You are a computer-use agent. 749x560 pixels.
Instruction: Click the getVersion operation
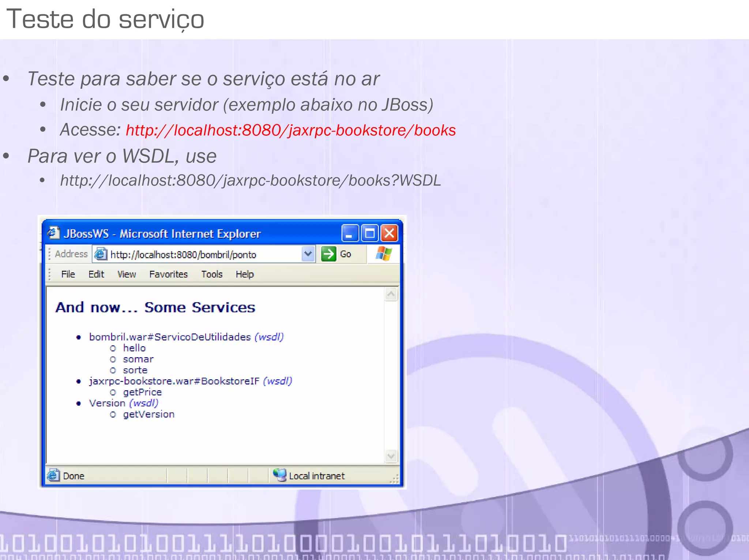click(x=148, y=414)
